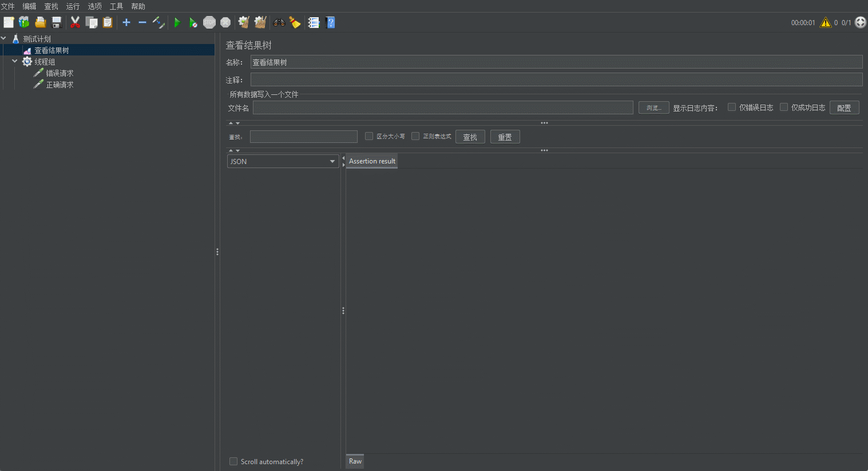
Task: Open the Function helper list icon
Action: pyautogui.click(x=314, y=22)
